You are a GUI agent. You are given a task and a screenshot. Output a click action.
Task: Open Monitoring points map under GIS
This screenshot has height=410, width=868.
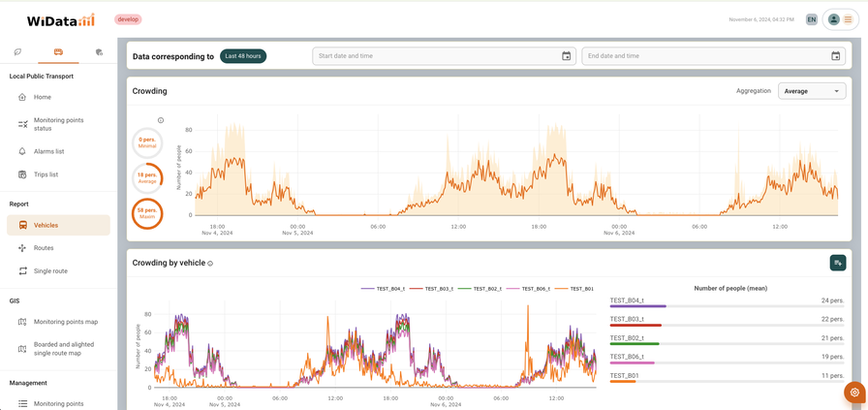pos(58,322)
